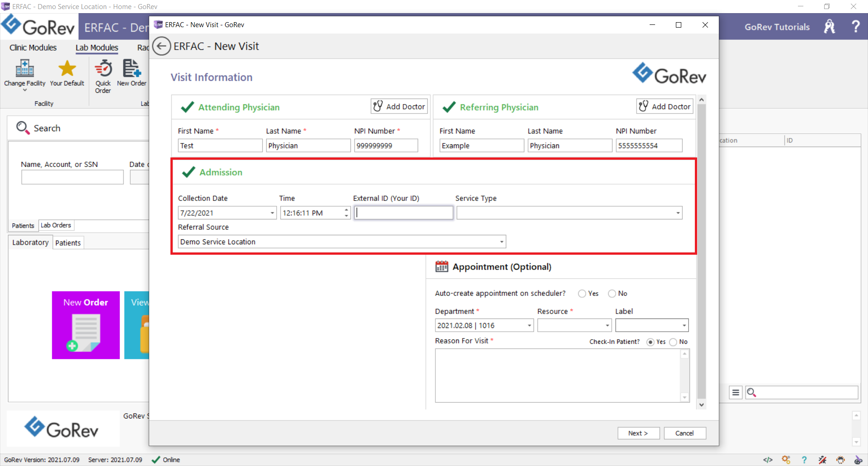The width and height of the screenshot is (868, 466).
Task: Open Quick Order from the ribbon
Action: tap(103, 76)
